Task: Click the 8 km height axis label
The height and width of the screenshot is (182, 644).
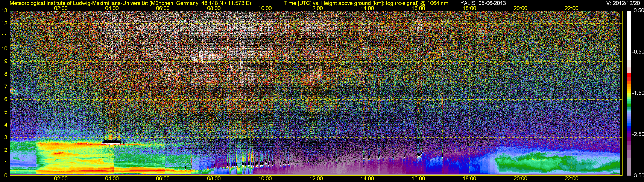Action: (6, 74)
